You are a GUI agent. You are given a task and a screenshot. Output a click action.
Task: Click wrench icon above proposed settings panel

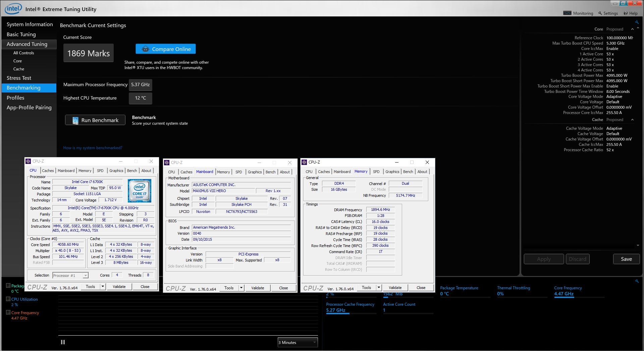point(637,22)
